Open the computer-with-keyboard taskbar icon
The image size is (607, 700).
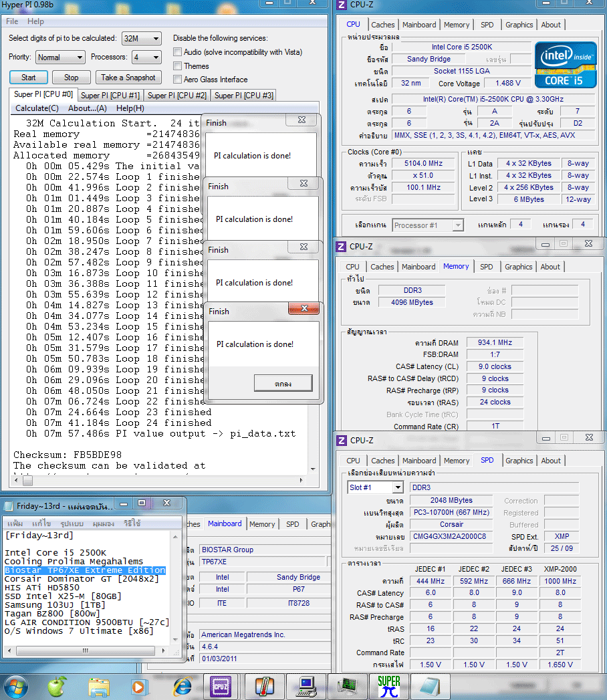pos(307,686)
